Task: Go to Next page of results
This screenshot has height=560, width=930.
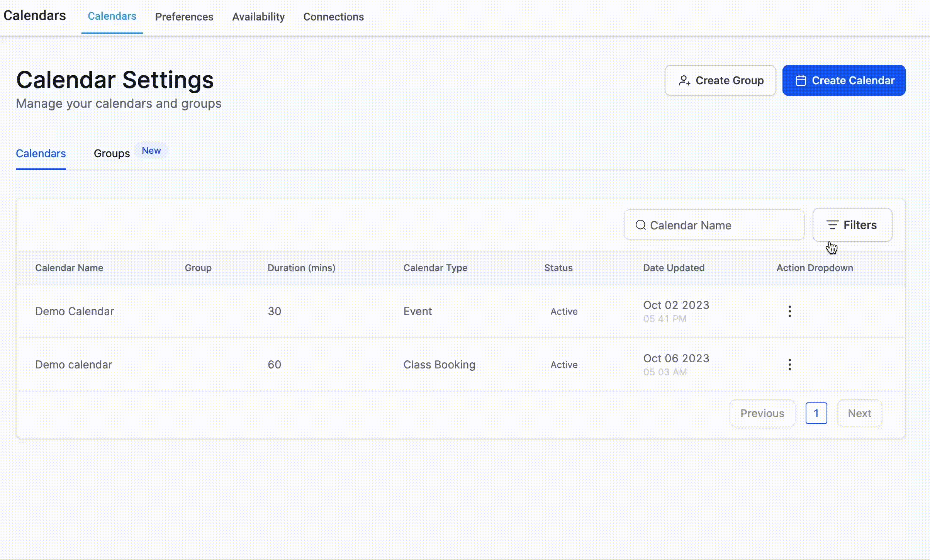Action: coord(859,413)
